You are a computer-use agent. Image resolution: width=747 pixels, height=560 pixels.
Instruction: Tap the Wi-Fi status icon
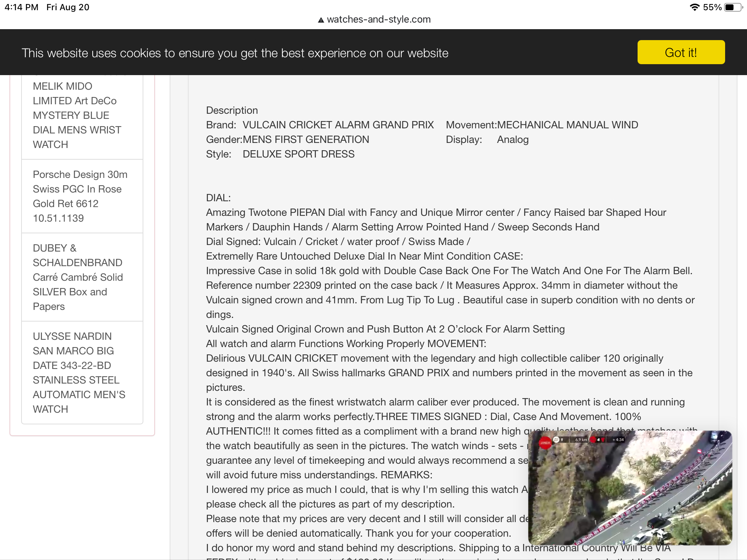click(694, 7)
